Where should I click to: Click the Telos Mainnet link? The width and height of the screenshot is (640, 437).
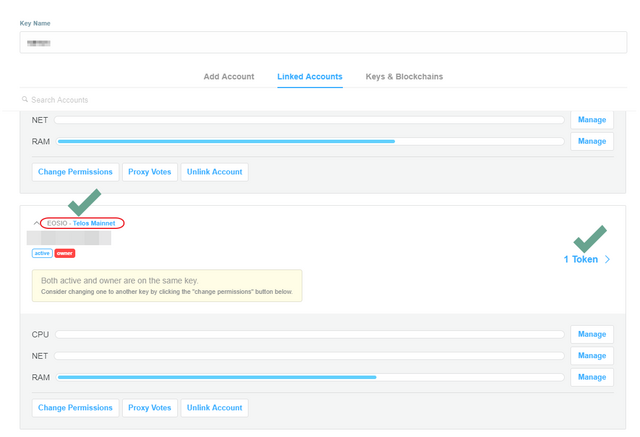point(94,223)
